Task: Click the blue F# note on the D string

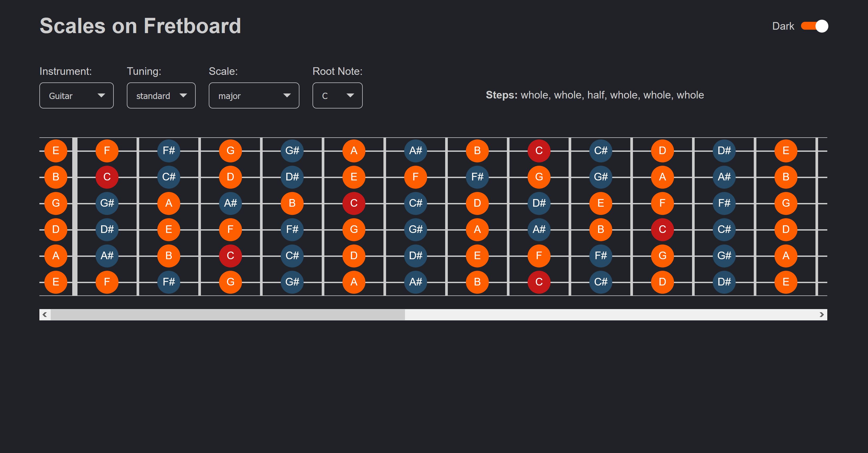Action: [x=292, y=229]
